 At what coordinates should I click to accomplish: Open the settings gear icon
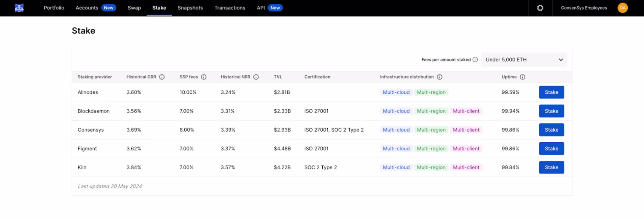click(540, 8)
